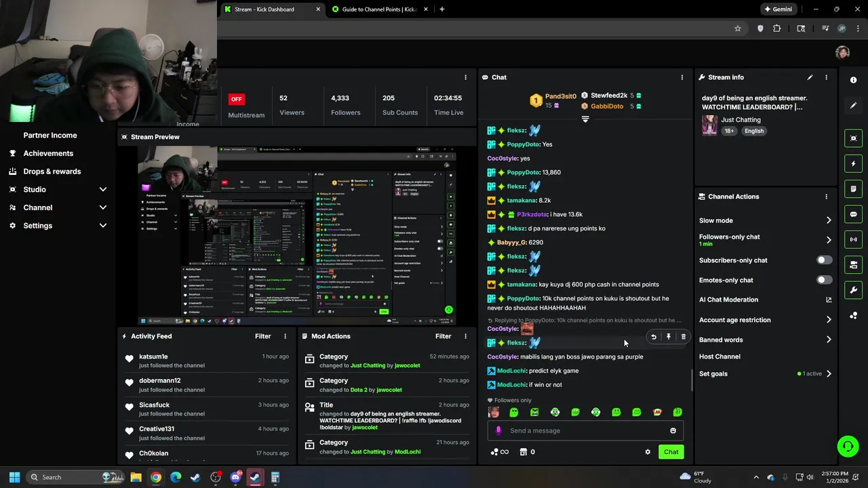Open the info icon in right sidebar

tap(853, 80)
